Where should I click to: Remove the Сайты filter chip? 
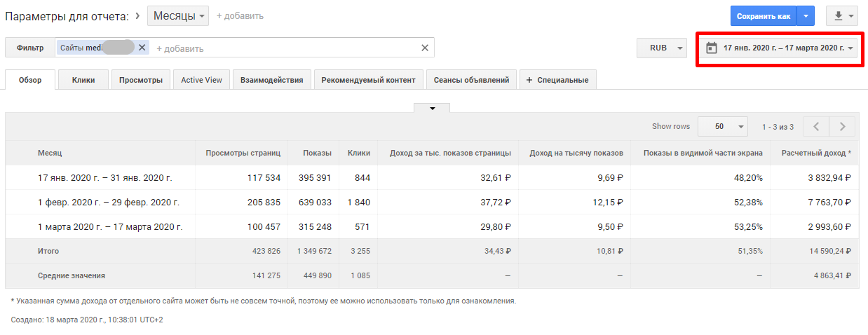(142, 48)
